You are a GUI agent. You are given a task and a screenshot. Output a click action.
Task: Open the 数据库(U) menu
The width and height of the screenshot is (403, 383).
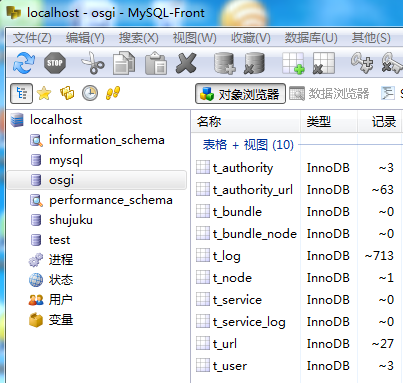tap(311, 38)
